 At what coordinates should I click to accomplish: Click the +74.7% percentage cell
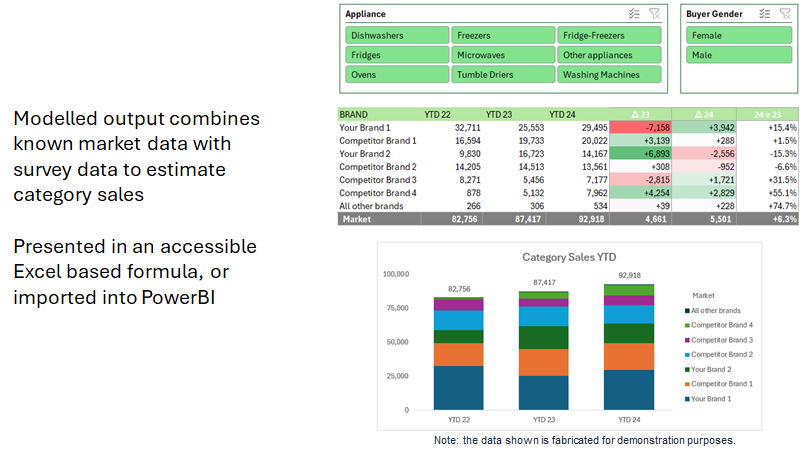point(782,206)
